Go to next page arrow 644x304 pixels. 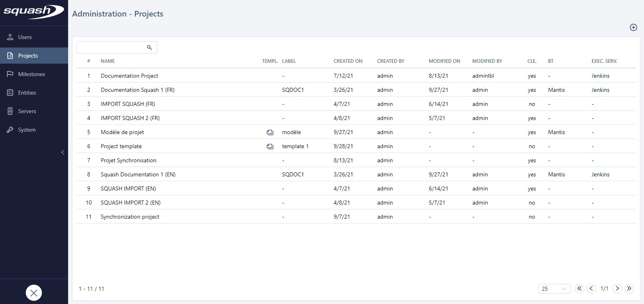[617, 288]
